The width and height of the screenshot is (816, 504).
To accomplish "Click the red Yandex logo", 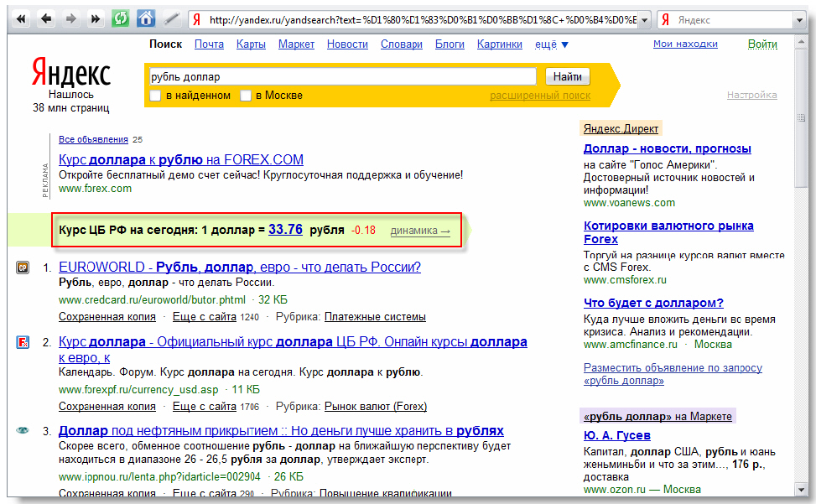I will coord(70,74).
